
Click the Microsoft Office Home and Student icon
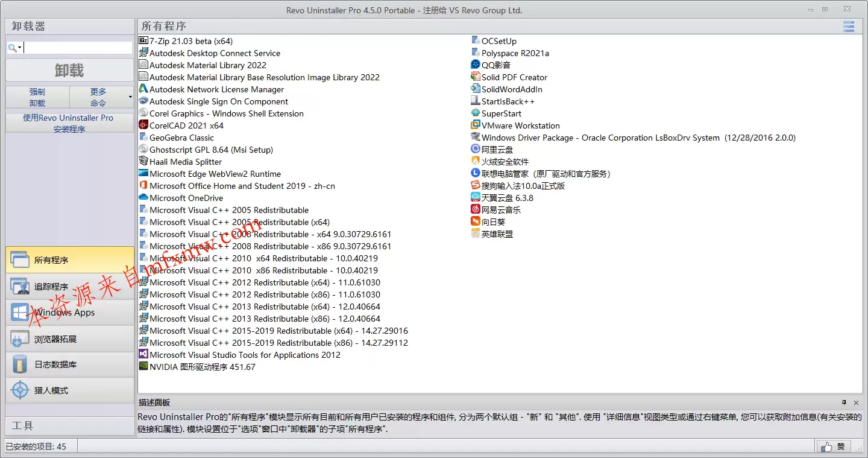[x=143, y=185]
